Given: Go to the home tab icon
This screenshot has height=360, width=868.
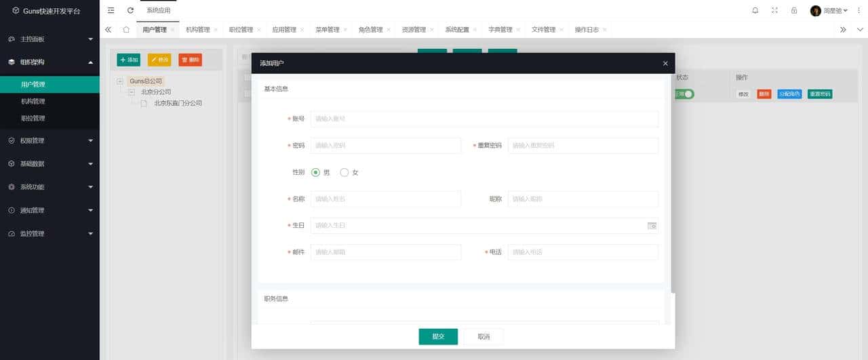Looking at the screenshot, I should (x=126, y=29).
